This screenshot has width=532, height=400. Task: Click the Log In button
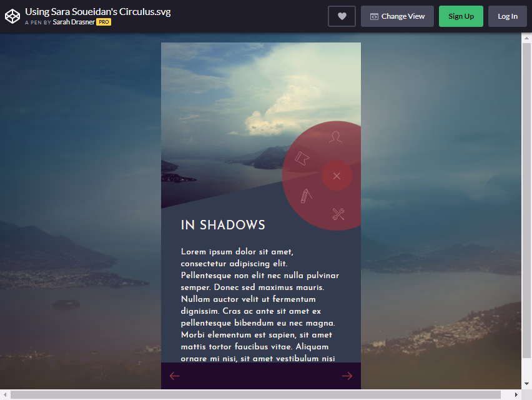coord(508,16)
